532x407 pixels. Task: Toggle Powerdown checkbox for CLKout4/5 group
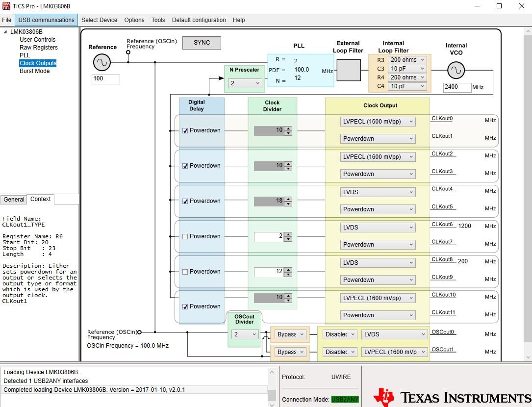coord(185,202)
